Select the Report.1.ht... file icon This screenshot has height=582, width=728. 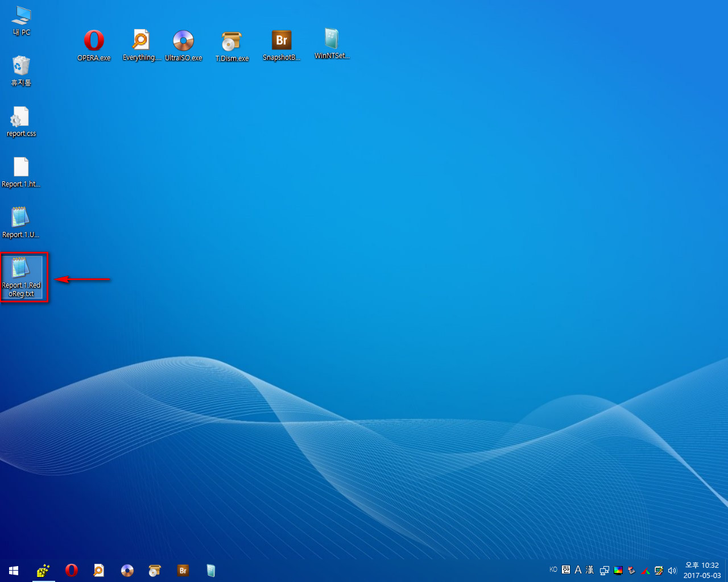(x=21, y=172)
